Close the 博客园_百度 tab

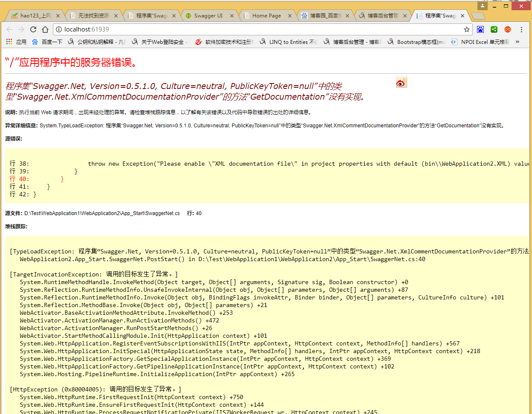tap(347, 16)
